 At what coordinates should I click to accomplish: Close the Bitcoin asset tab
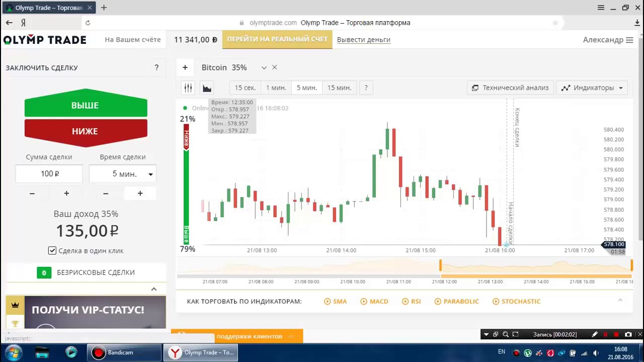274,67
